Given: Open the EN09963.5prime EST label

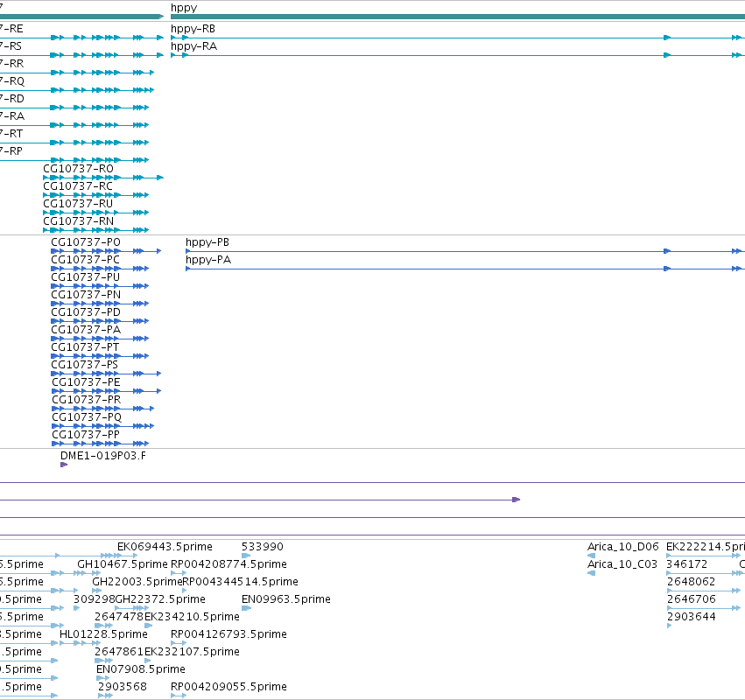Looking at the screenshot, I should coord(286,599).
